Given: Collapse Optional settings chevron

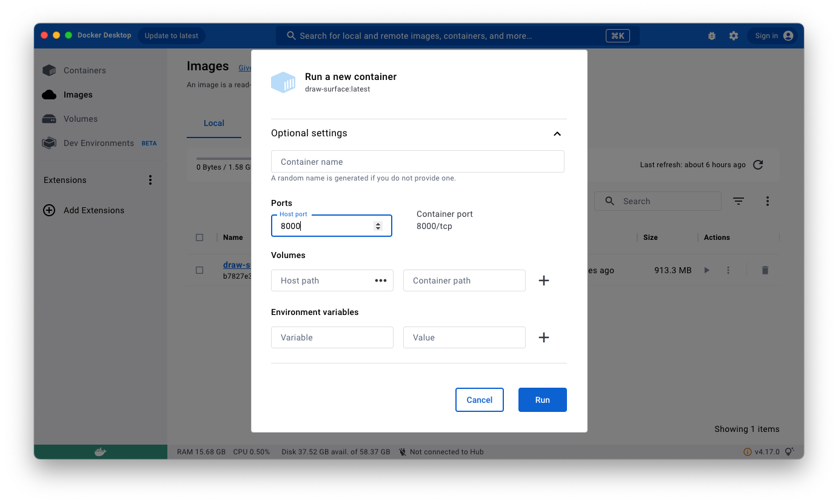Looking at the screenshot, I should 557,133.
